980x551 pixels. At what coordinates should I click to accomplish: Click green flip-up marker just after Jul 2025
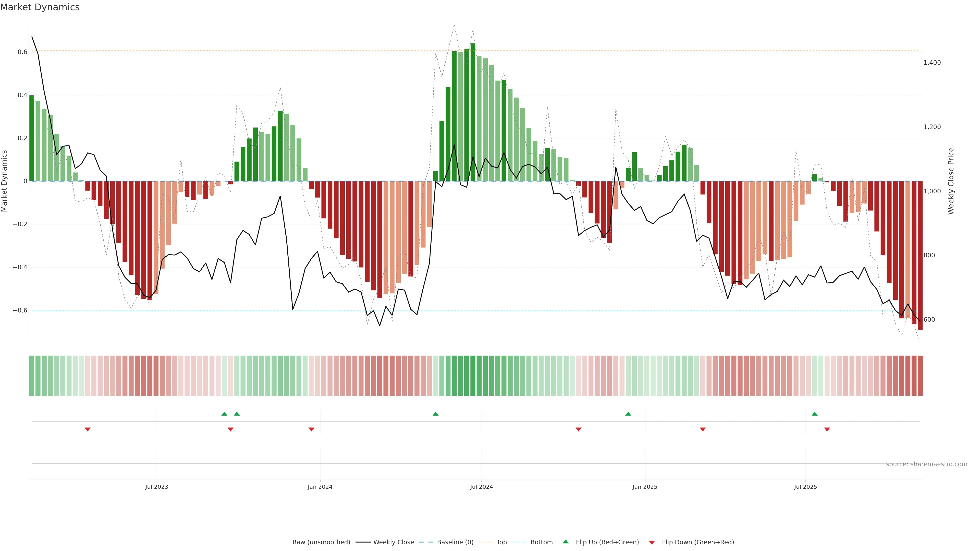tap(815, 414)
